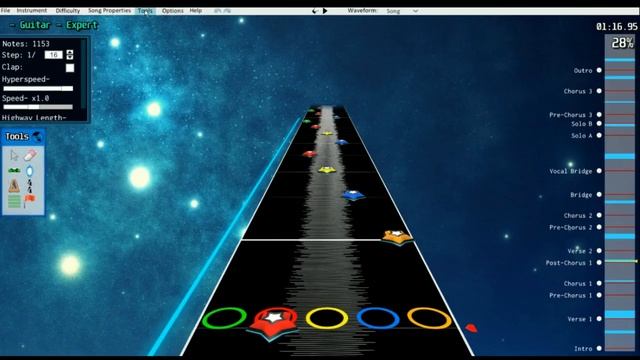Select the Cursor tool in Tools panel

(x=14, y=155)
